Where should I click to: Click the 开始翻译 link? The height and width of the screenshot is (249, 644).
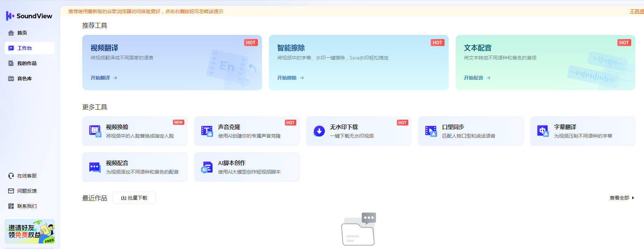click(x=104, y=78)
